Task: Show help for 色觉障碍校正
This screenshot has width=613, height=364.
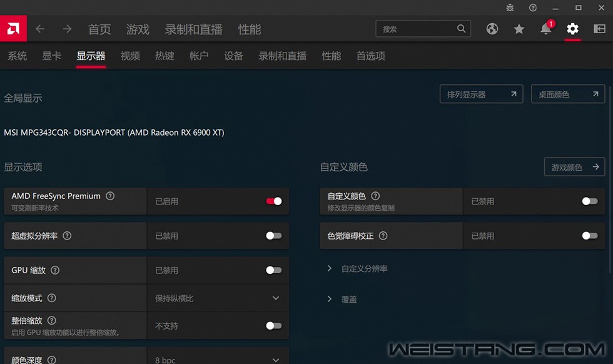Action: click(x=383, y=236)
